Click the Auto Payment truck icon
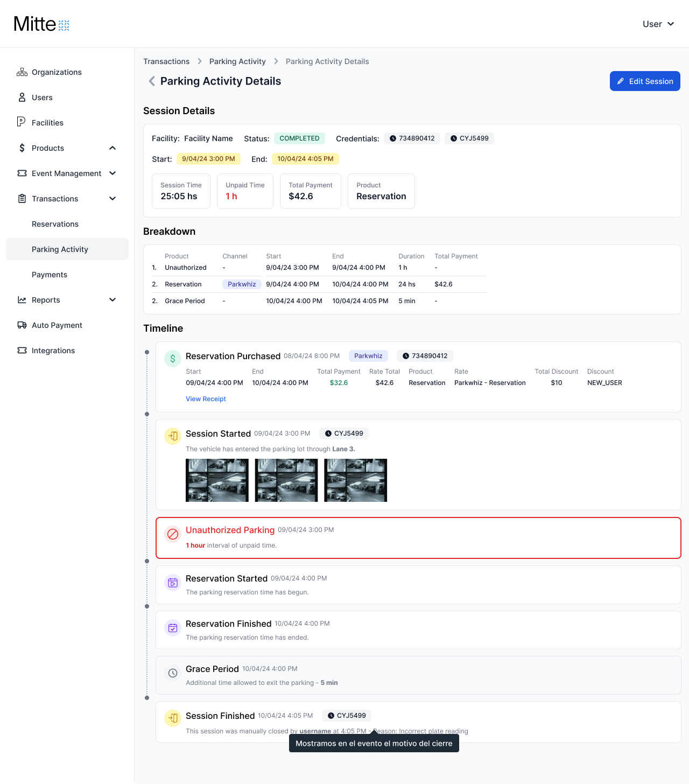Screen dimensions: 689x784 pyautogui.click(x=22, y=325)
